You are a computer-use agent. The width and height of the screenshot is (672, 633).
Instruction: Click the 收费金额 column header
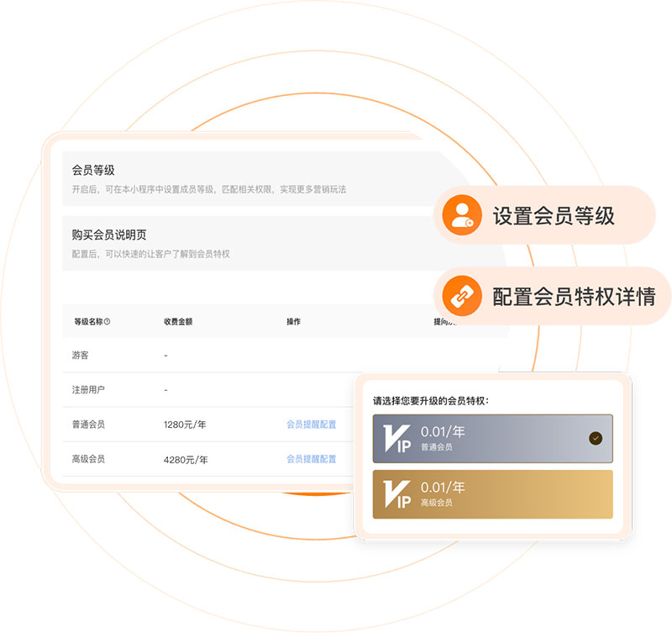178,322
